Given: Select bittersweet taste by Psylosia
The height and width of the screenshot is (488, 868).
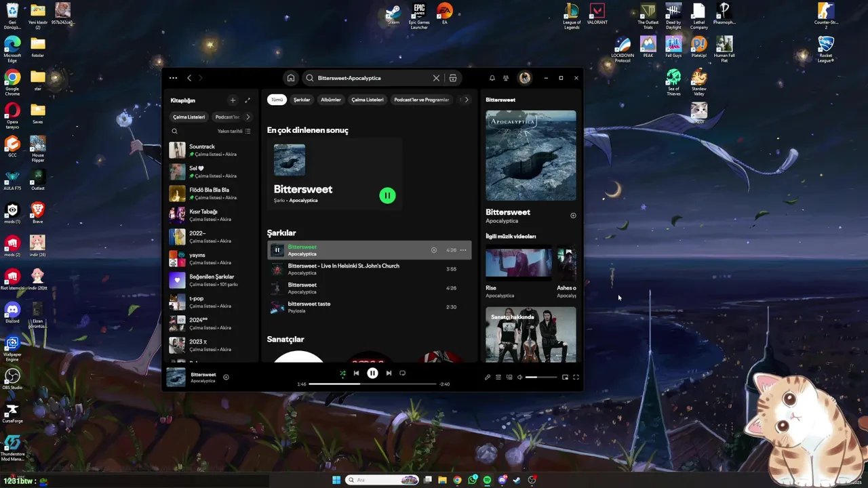Looking at the screenshot, I should (x=369, y=307).
